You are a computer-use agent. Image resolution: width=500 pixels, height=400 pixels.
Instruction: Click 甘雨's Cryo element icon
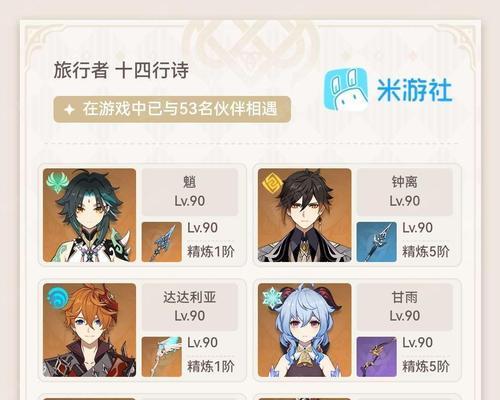tap(272, 297)
